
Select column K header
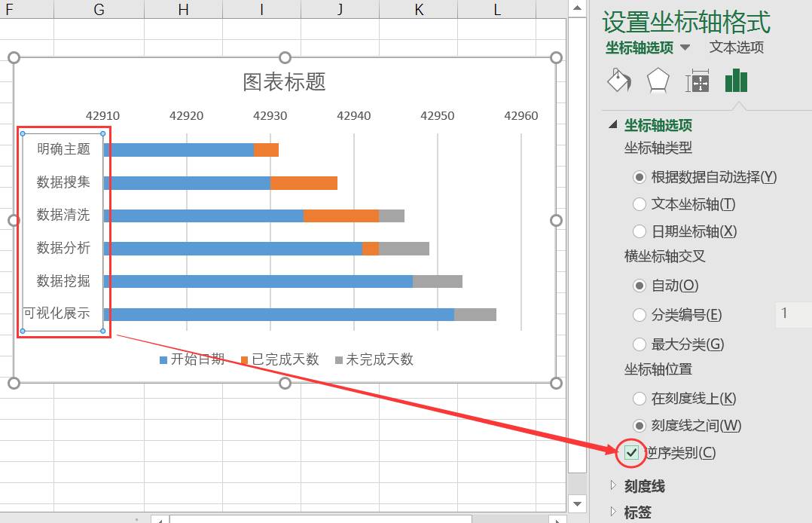pos(419,9)
